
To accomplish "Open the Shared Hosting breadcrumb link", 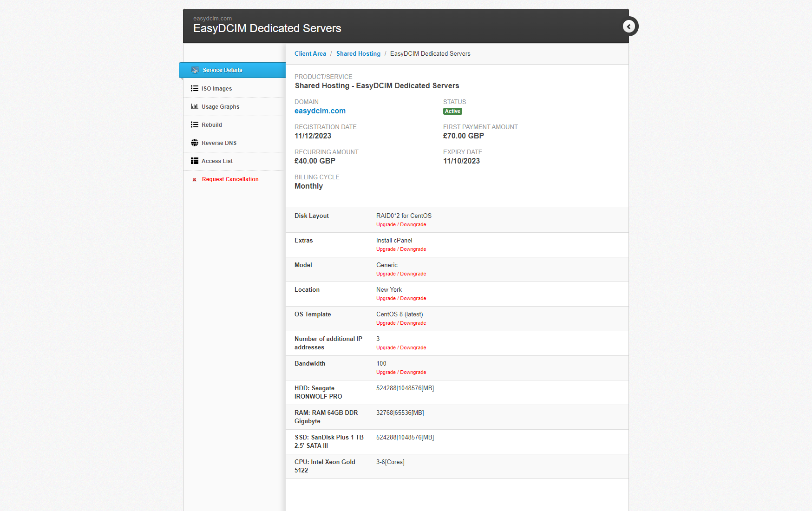I will pos(358,53).
